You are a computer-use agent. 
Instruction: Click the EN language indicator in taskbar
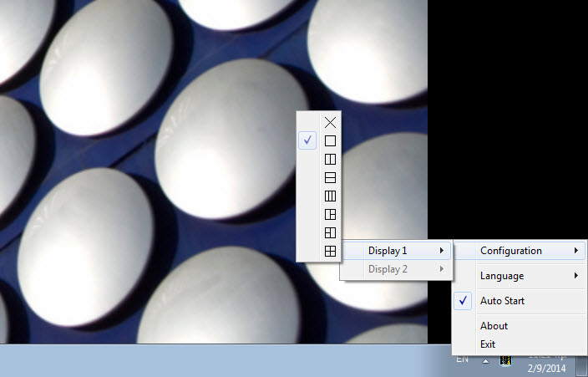pos(463,359)
